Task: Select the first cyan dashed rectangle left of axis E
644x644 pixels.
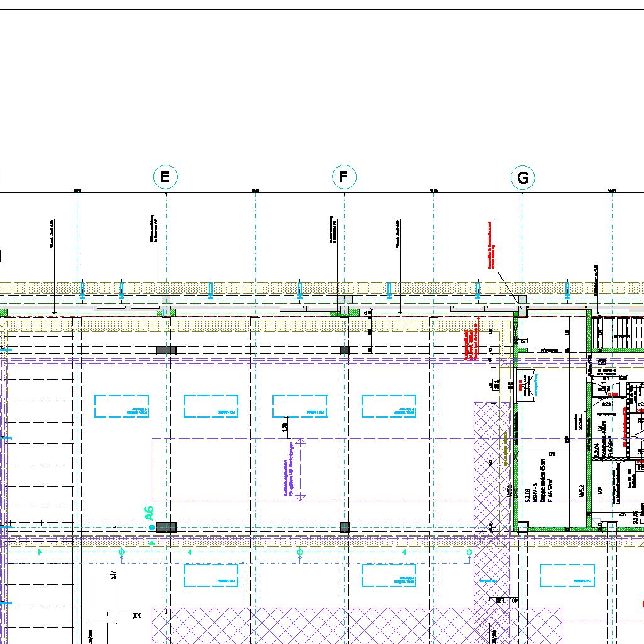Action: pyautogui.click(x=121, y=406)
